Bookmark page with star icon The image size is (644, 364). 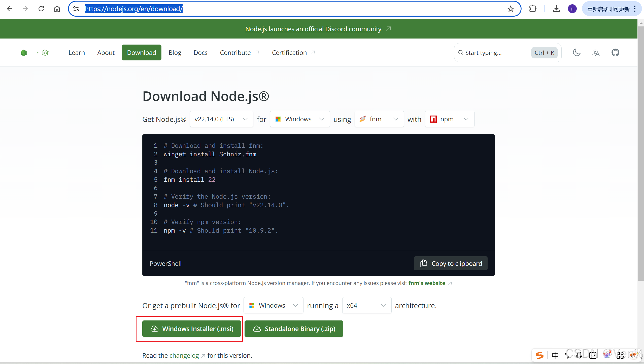[x=511, y=9]
